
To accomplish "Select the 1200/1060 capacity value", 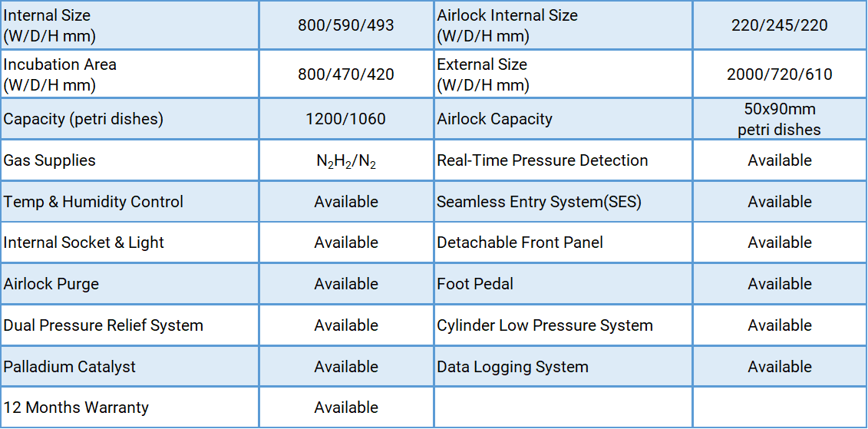I will pos(346,119).
